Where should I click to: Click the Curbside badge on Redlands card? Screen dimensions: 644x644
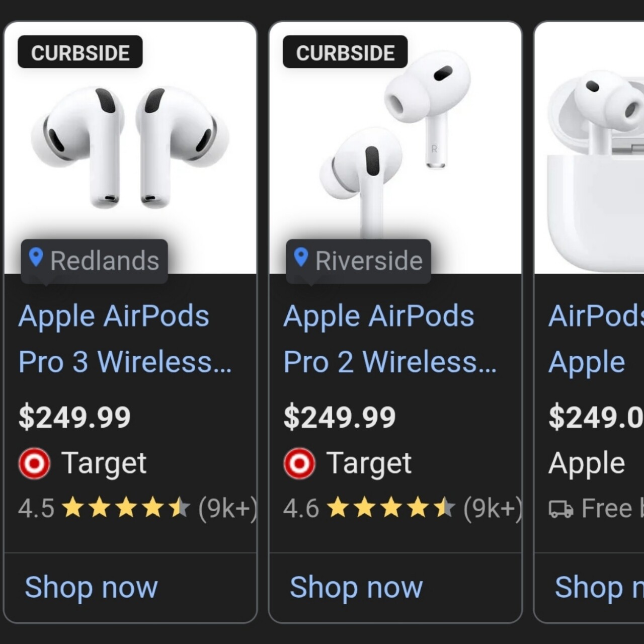pyautogui.click(x=80, y=52)
